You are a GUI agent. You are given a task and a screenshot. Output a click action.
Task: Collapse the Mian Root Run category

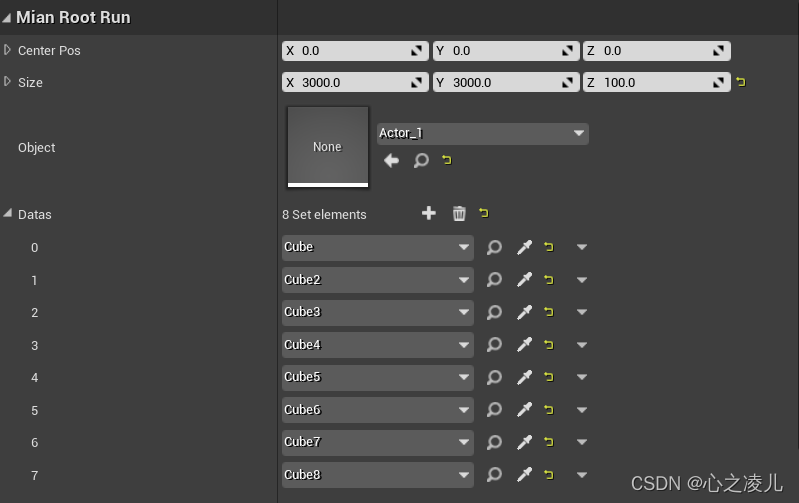point(6,18)
